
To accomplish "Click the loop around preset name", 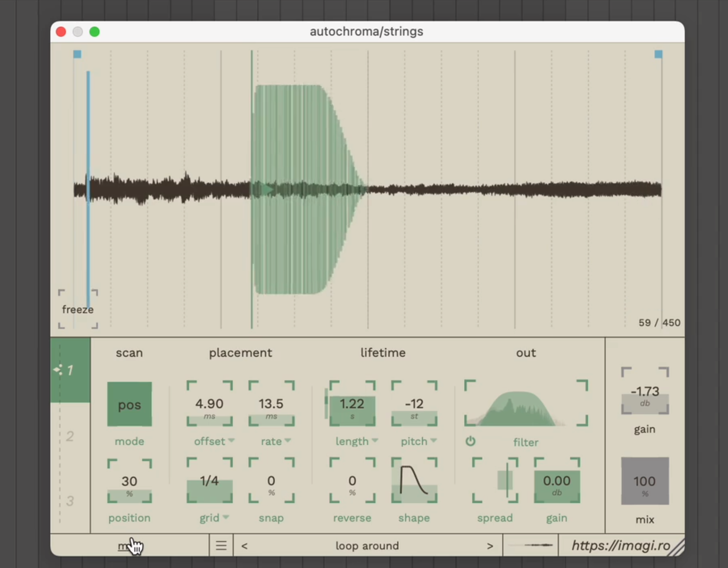I will click(x=367, y=546).
